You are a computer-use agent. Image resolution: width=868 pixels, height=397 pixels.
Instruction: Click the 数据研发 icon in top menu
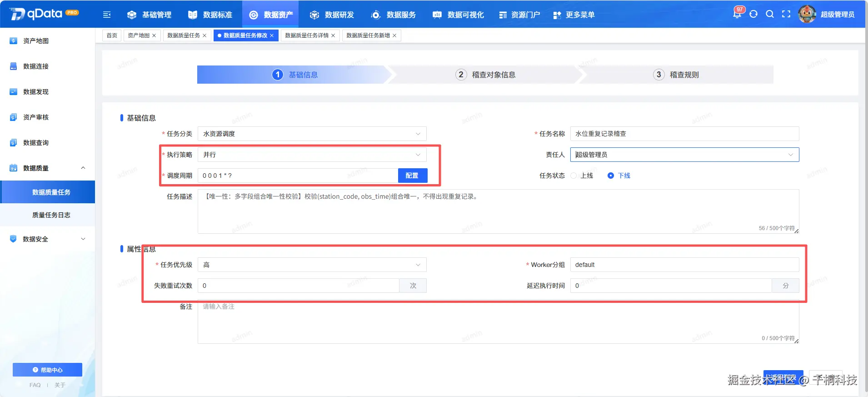coord(314,15)
